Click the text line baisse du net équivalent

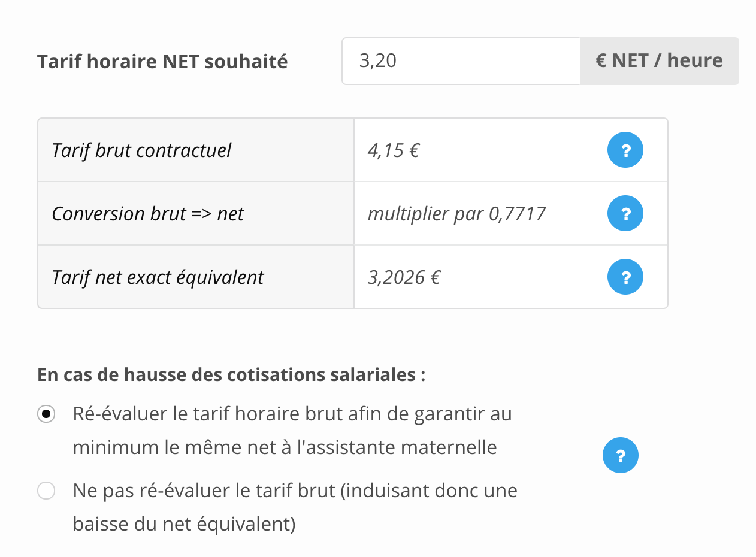185,525
